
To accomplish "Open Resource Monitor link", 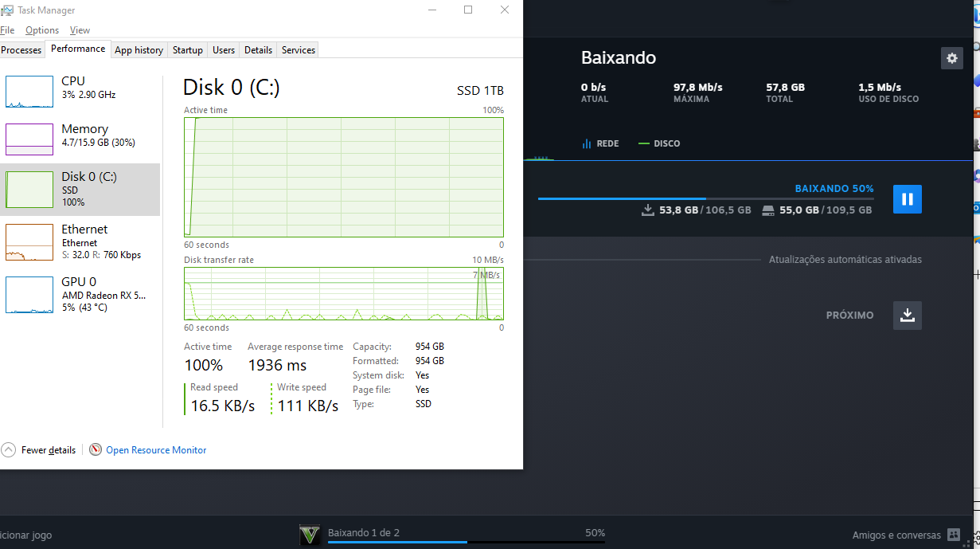I will (x=156, y=450).
